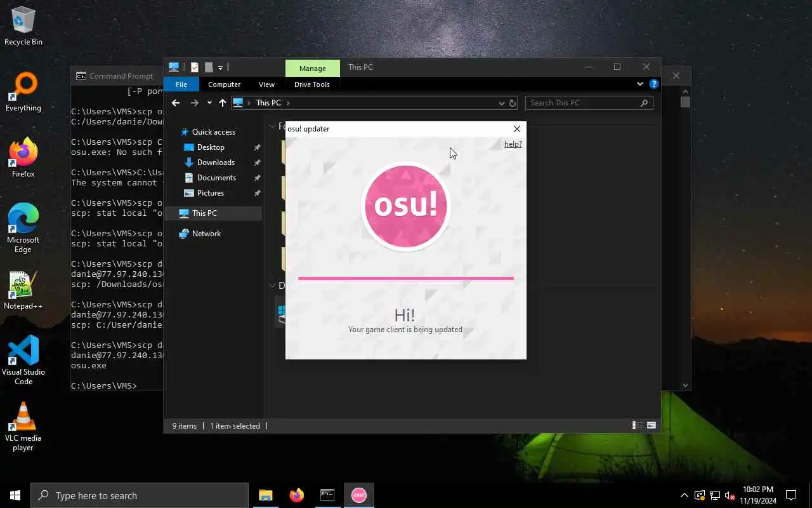Open Pictures in Quick access
This screenshot has height=508, width=812.
pos(210,193)
